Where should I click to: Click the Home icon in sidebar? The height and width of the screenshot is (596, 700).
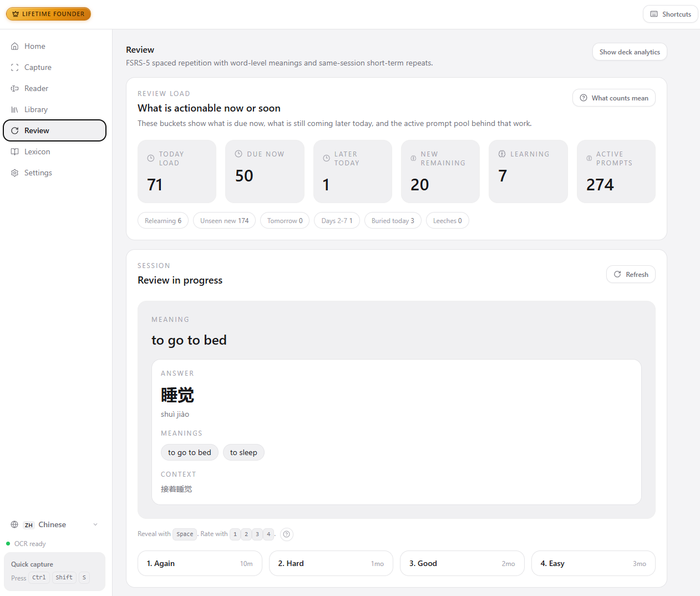click(x=15, y=46)
